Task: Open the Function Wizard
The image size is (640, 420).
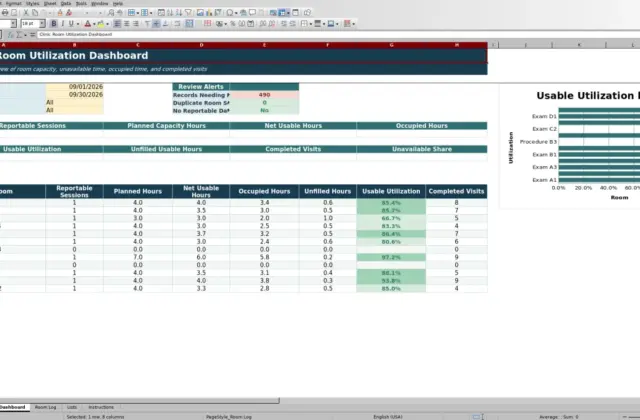Action: pos(11,35)
